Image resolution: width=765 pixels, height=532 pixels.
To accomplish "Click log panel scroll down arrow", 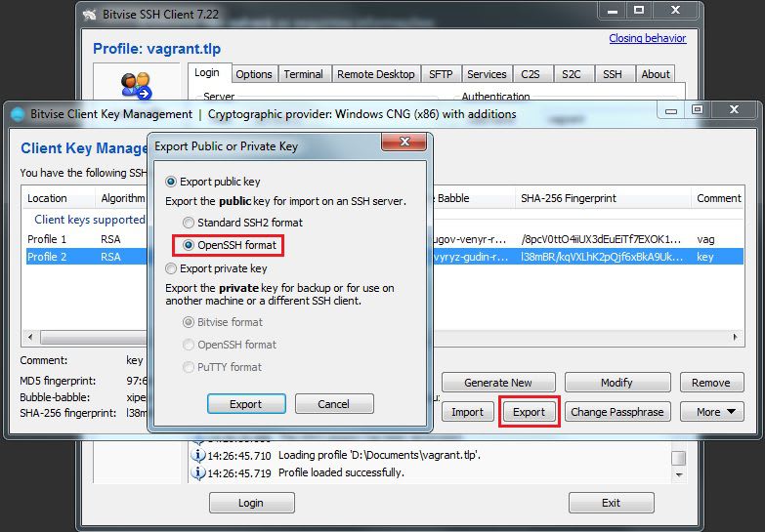I will (x=679, y=474).
